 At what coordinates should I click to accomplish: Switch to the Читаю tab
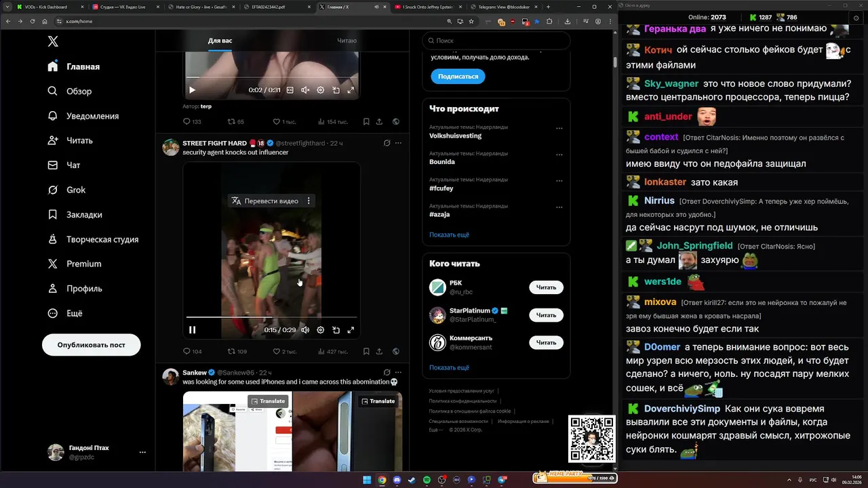[x=347, y=41]
